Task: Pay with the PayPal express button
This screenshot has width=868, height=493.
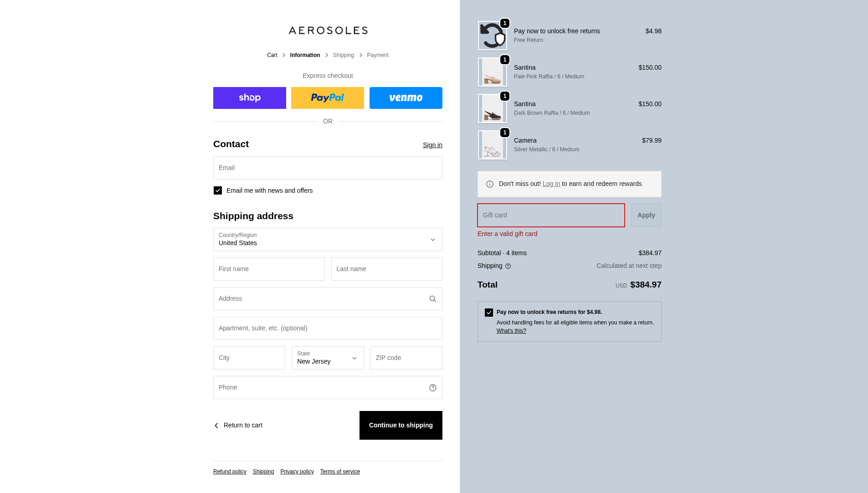Action: (327, 98)
